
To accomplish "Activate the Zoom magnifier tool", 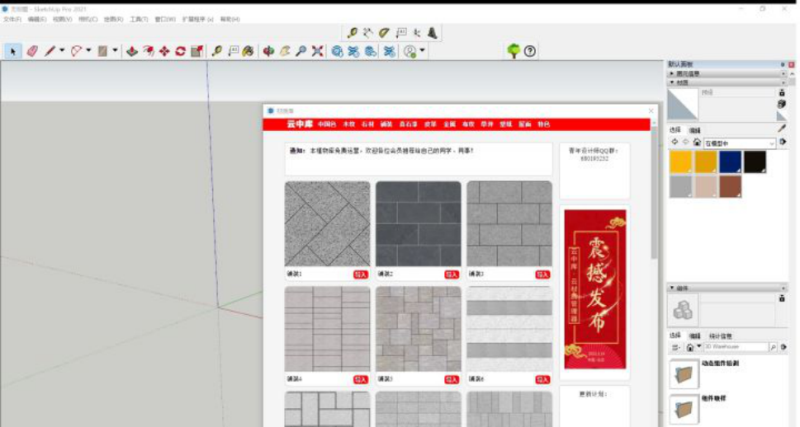I will 301,51.
